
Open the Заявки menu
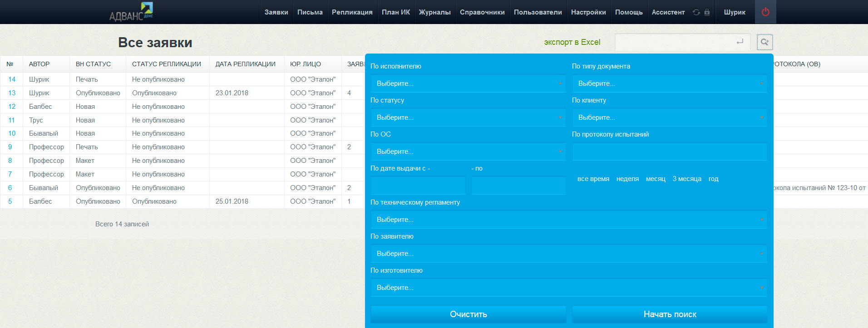pyautogui.click(x=276, y=12)
